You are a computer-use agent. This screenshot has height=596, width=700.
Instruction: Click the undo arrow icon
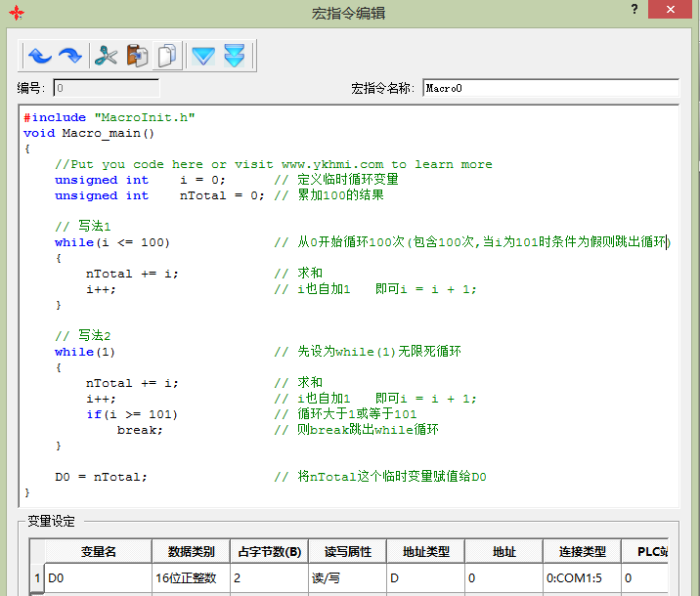click(40, 56)
